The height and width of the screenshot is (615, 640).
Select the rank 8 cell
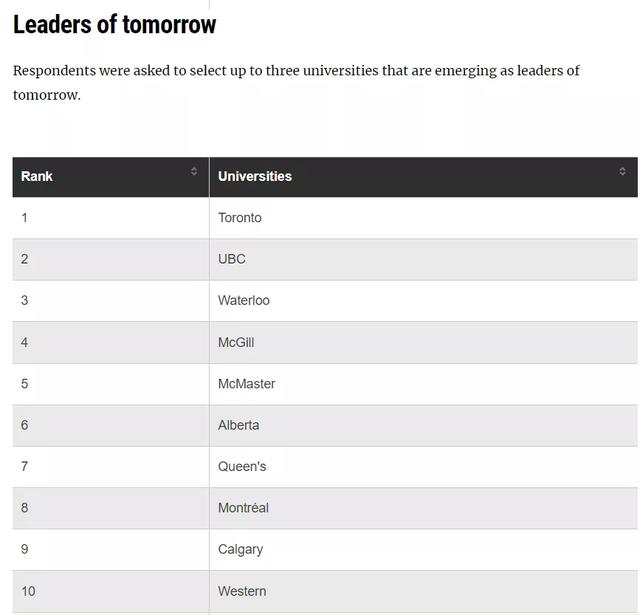pos(25,508)
